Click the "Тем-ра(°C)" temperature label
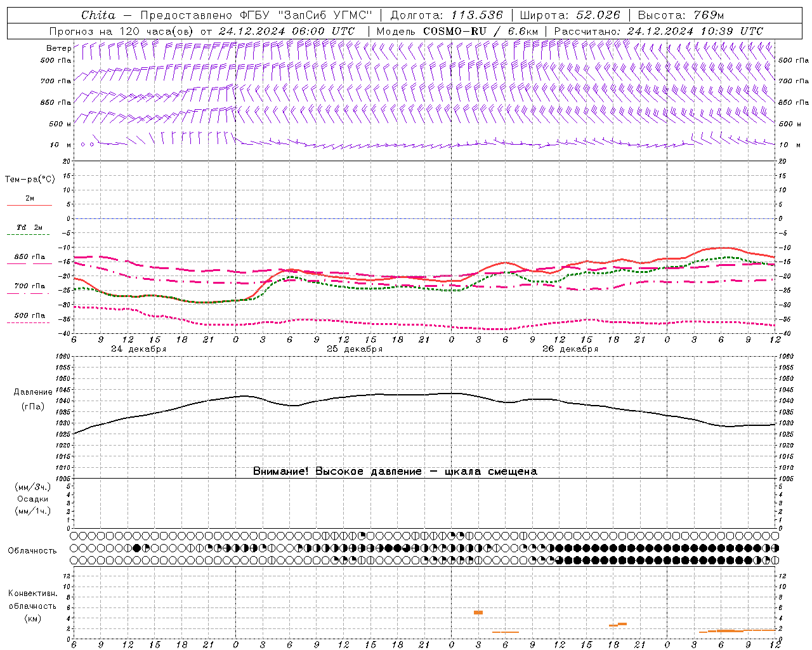The image size is (812, 650). click(30, 180)
